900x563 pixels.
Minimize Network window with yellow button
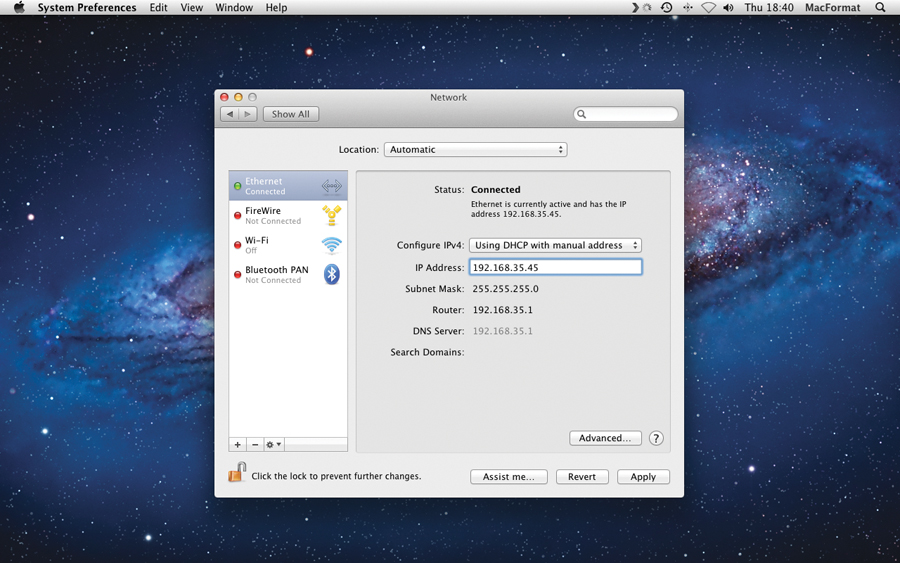coord(238,97)
